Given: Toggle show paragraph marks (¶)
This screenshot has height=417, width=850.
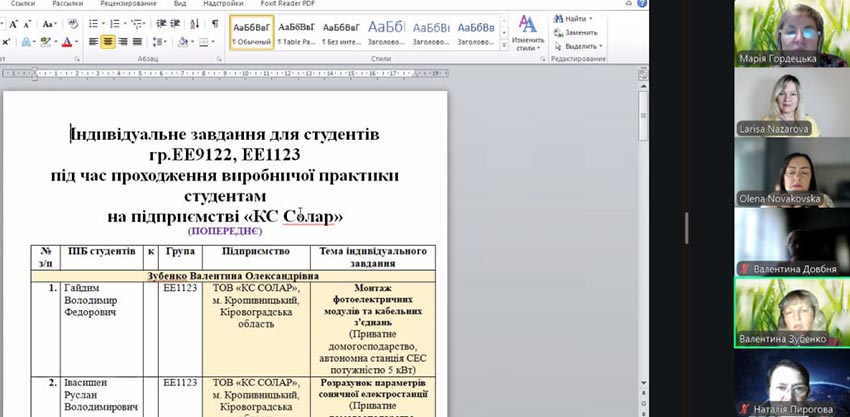Looking at the screenshot, I should point(214,23).
